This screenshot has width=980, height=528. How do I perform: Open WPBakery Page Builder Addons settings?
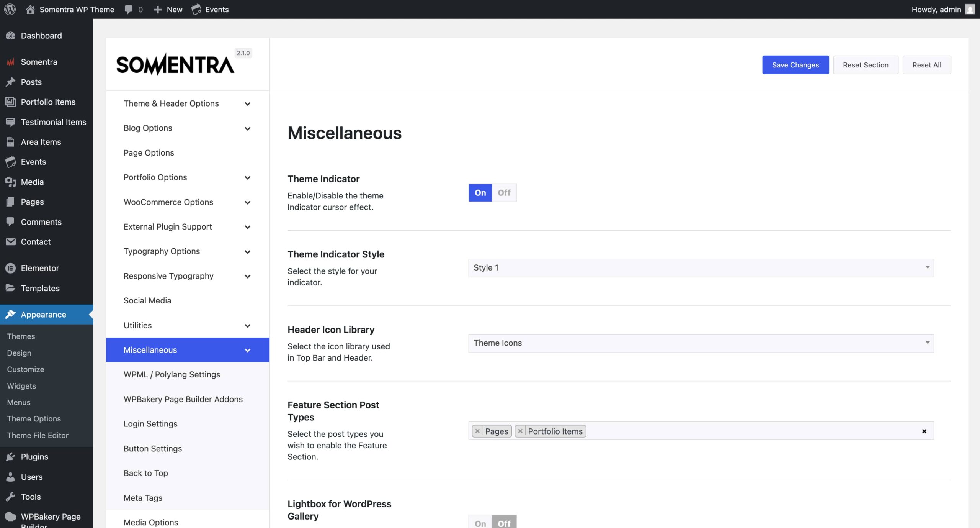pyautogui.click(x=188, y=399)
